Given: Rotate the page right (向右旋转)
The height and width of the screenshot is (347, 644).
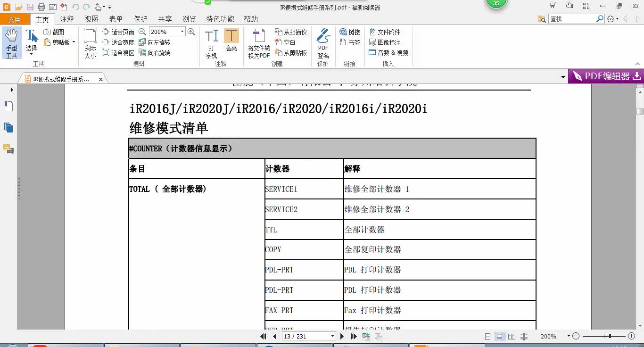Looking at the screenshot, I should click(154, 53).
